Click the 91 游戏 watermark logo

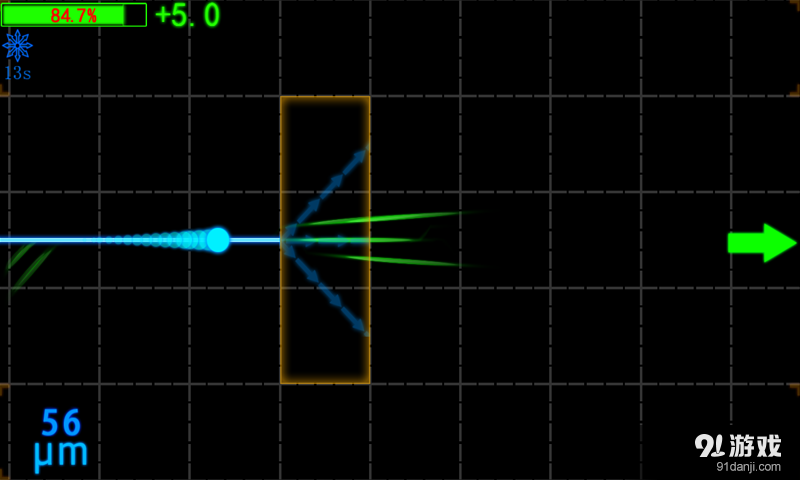[736, 443]
